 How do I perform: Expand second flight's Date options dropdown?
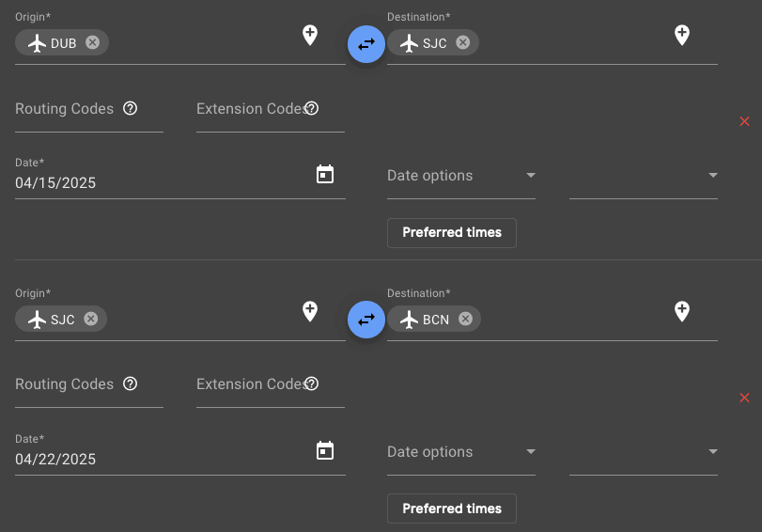pos(460,452)
